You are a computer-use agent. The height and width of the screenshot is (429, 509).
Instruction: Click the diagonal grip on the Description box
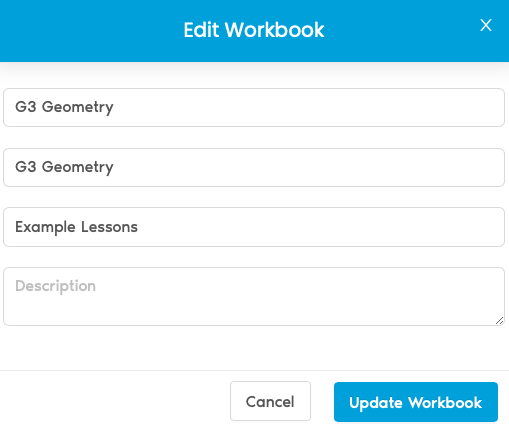coord(499,321)
